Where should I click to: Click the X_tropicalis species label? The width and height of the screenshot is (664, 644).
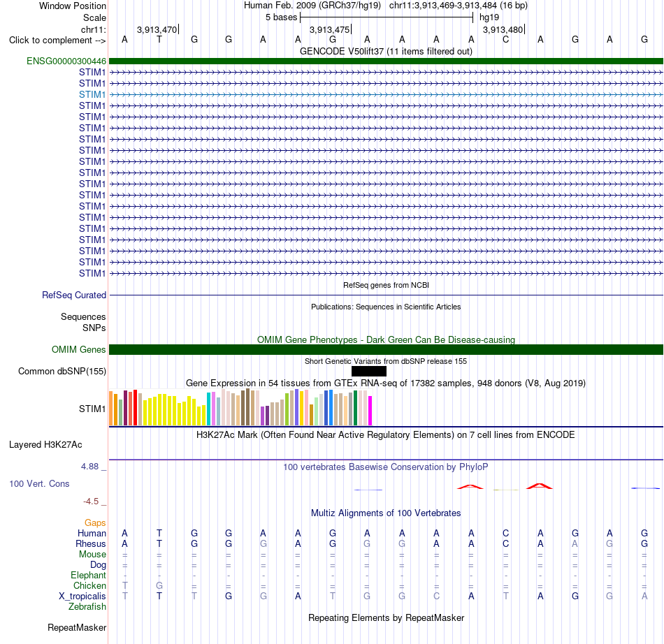pyautogui.click(x=82, y=596)
